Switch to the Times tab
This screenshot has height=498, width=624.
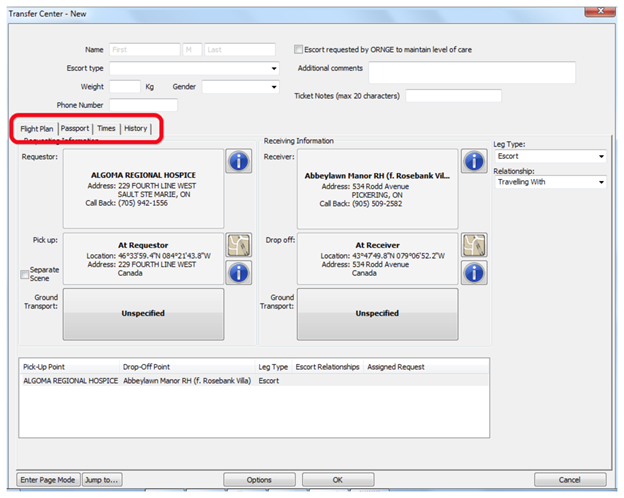[106, 129]
